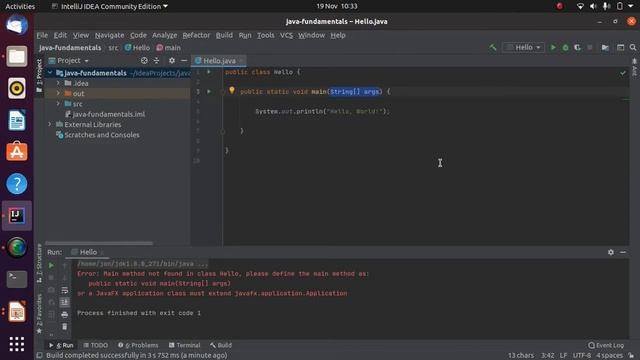Image resolution: width=640 pixels, height=360 pixels.
Task: Click the Locate/Select Opened File target icon
Action: tap(144, 60)
